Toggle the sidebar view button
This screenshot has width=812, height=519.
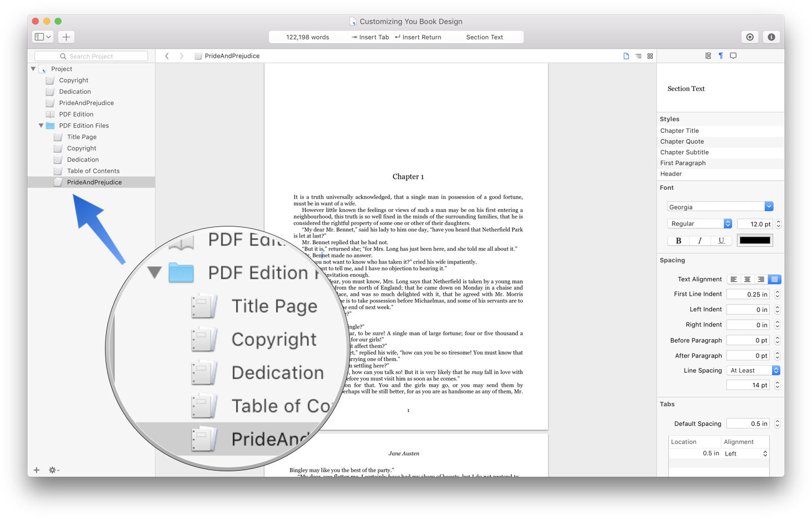point(43,37)
